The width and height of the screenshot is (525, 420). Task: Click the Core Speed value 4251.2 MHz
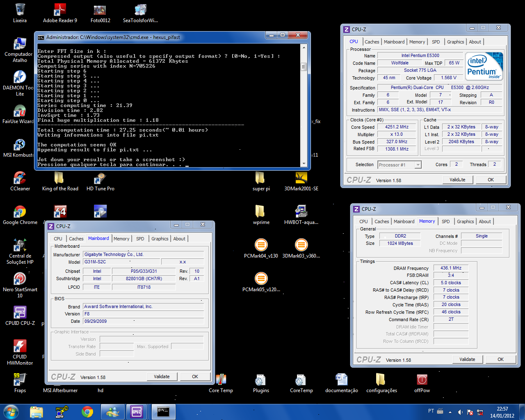(397, 127)
